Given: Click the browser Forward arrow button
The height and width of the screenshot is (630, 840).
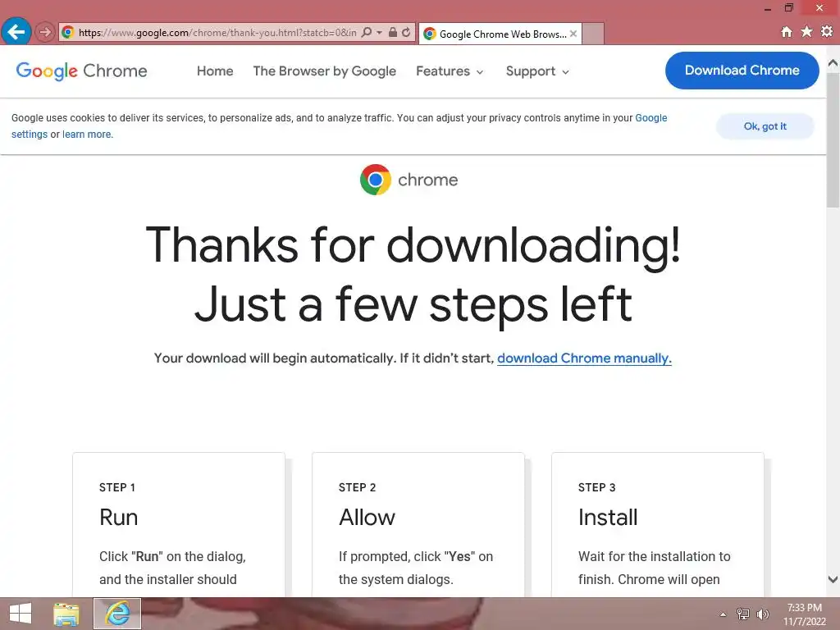Looking at the screenshot, I should pos(45,33).
